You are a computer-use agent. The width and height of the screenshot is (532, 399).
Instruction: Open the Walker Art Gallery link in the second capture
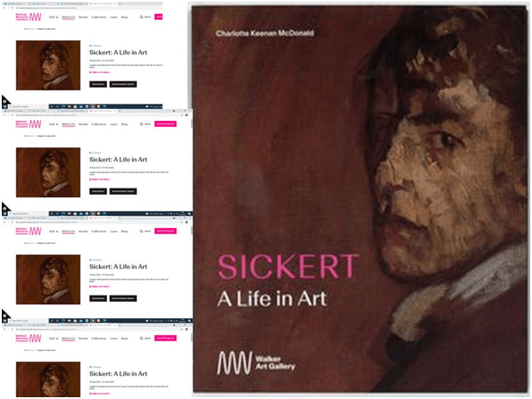[x=100, y=179]
